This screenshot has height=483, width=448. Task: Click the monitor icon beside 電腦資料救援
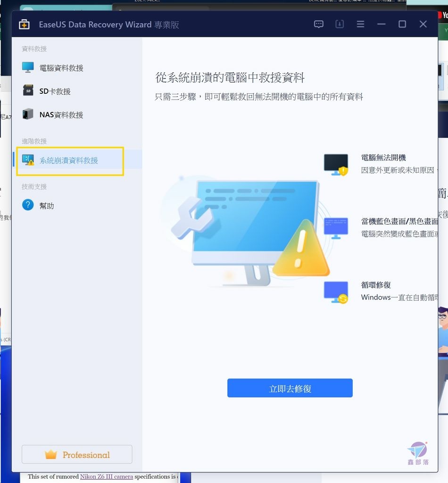click(x=28, y=67)
